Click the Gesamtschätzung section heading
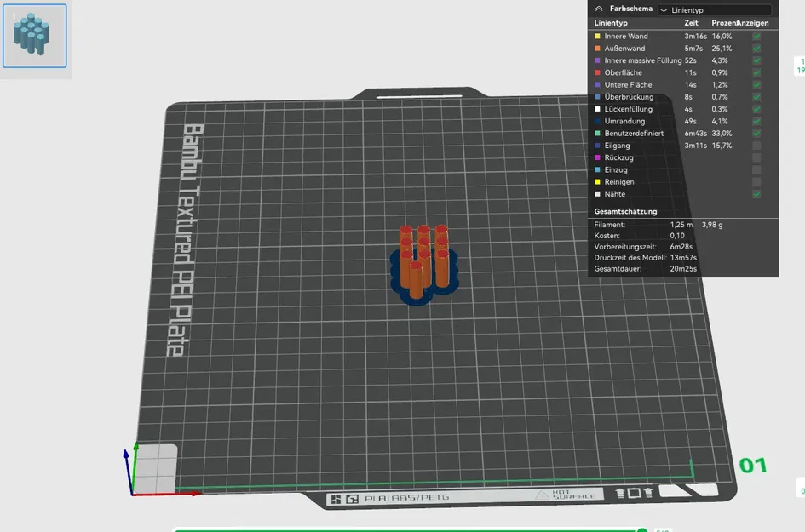 click(x=625, y=211)
